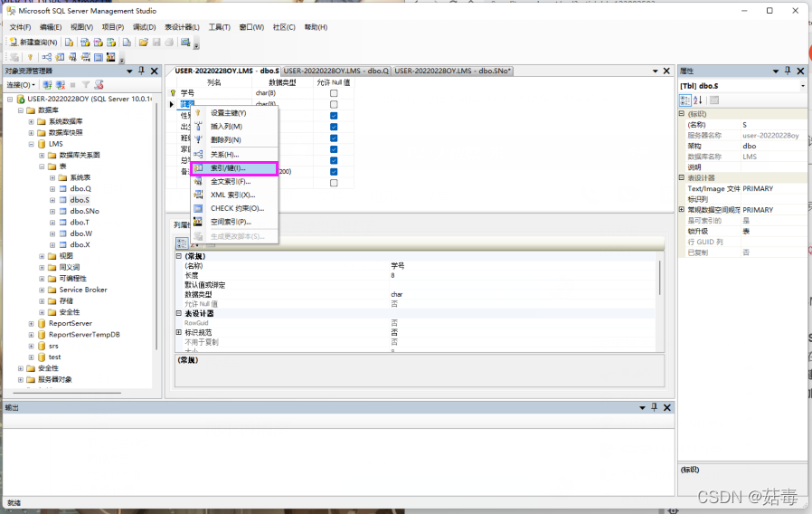Pin the 输出 panel
812x514 pixels.
tap(654, 407)
